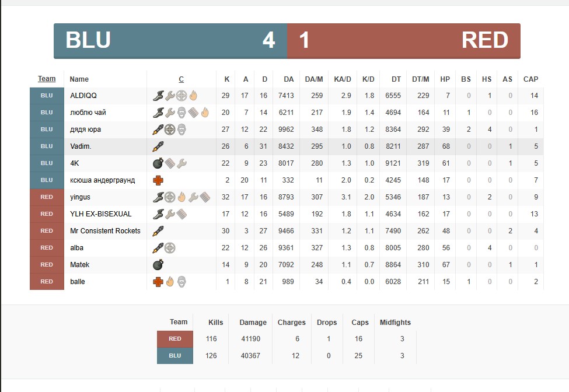Sort table by the DA/M column header
The height and width of the screenshot is (392, 569).
[x=313, y=79]
